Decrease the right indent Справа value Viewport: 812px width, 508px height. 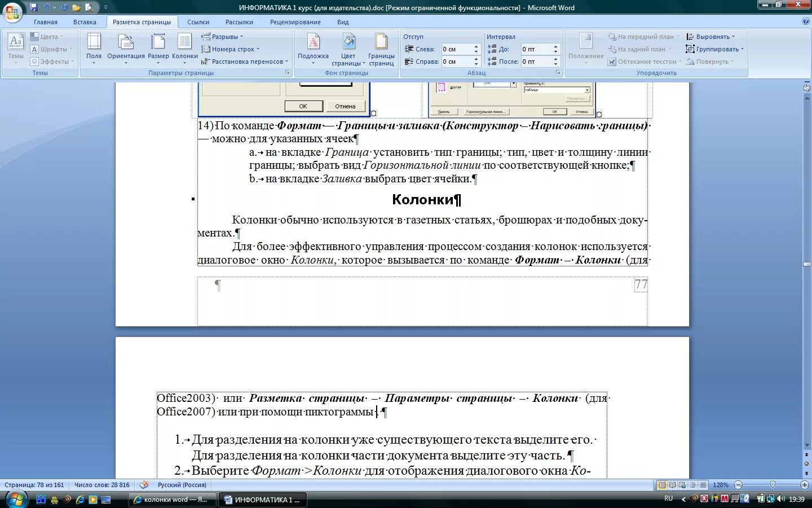(x=476, y=64)
